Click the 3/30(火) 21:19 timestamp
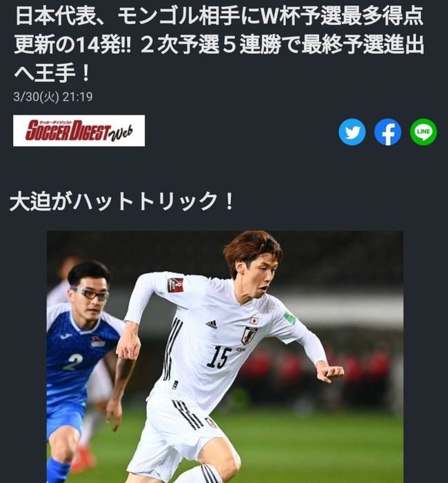The width and height of the screenshot is (448, 483). coord(53,97)
